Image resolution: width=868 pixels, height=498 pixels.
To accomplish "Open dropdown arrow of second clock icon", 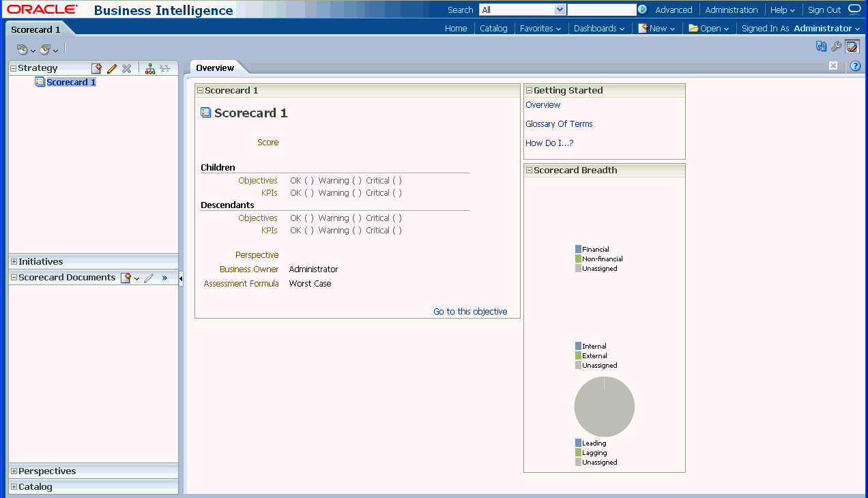I will [56, 51].
